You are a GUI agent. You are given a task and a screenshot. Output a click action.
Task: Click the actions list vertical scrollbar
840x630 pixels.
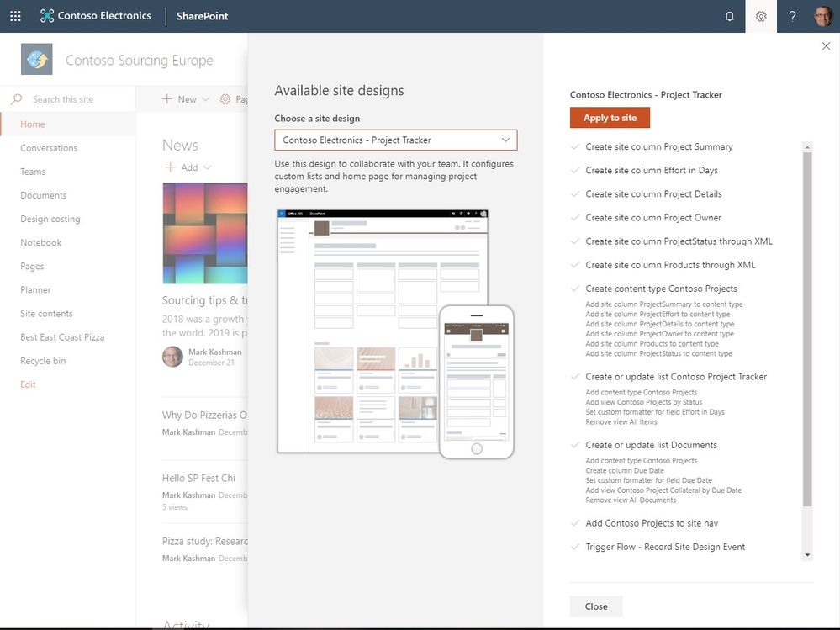[806, 329]
